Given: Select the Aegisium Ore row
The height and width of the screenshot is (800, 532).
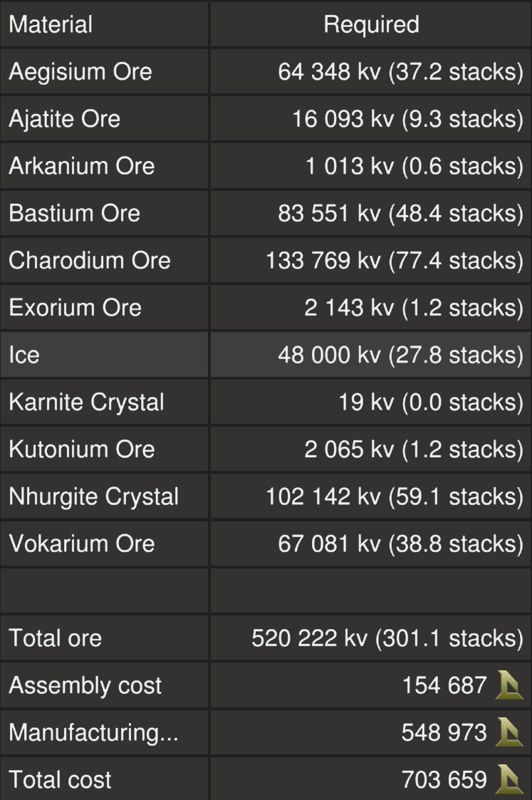Looking at the screenshot, I should tap(80, 72).
